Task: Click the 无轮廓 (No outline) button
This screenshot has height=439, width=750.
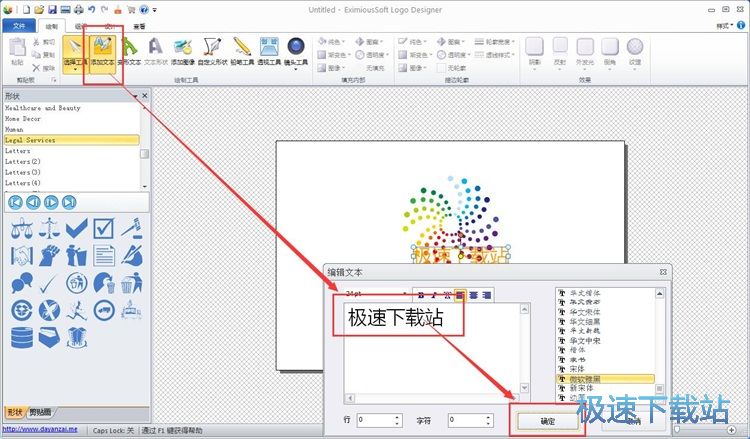Action: [x=452, y=68]
